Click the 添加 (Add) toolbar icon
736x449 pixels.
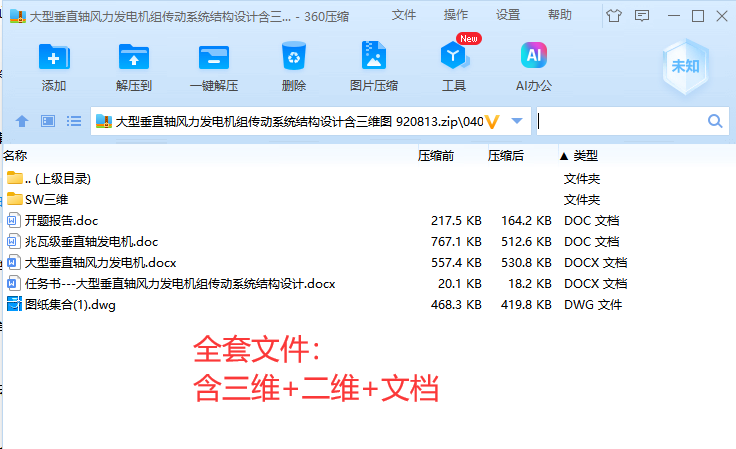coord(54,57)
